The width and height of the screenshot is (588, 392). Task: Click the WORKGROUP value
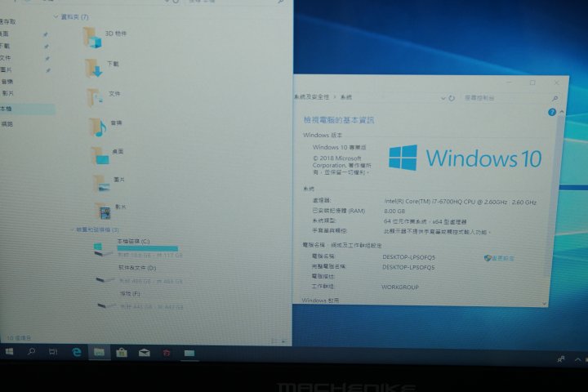(x=400, y=287)
